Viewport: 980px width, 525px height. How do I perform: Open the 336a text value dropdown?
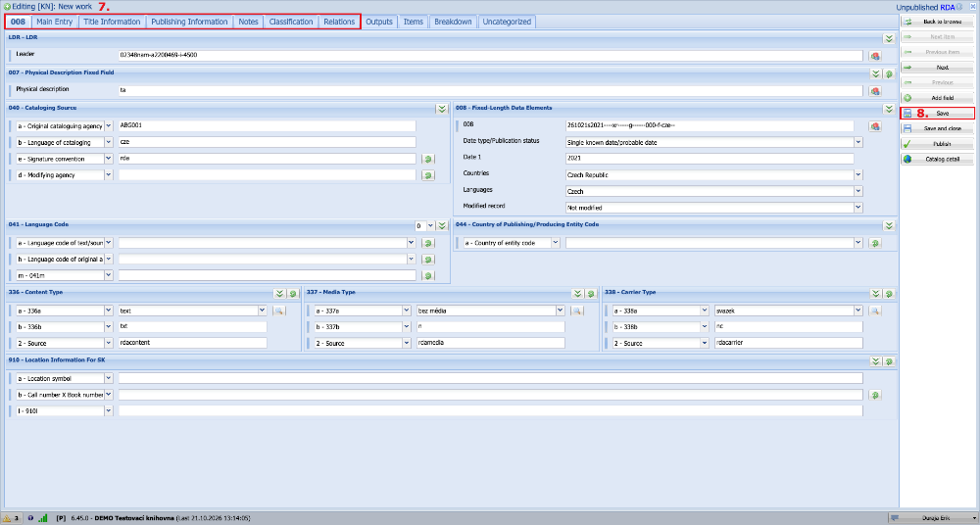pyautogui.click(x=262, y=310)
